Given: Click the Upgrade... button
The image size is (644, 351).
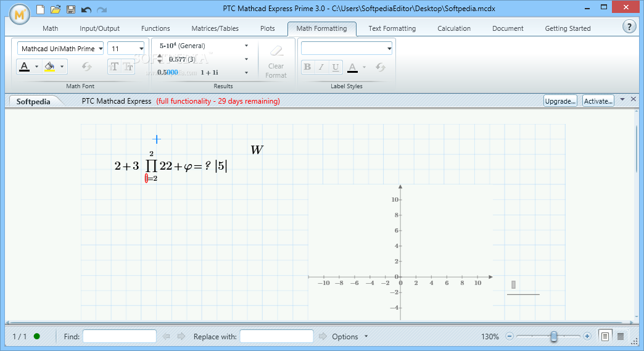Looking at the screenshot, I should (x=560, y=101).
